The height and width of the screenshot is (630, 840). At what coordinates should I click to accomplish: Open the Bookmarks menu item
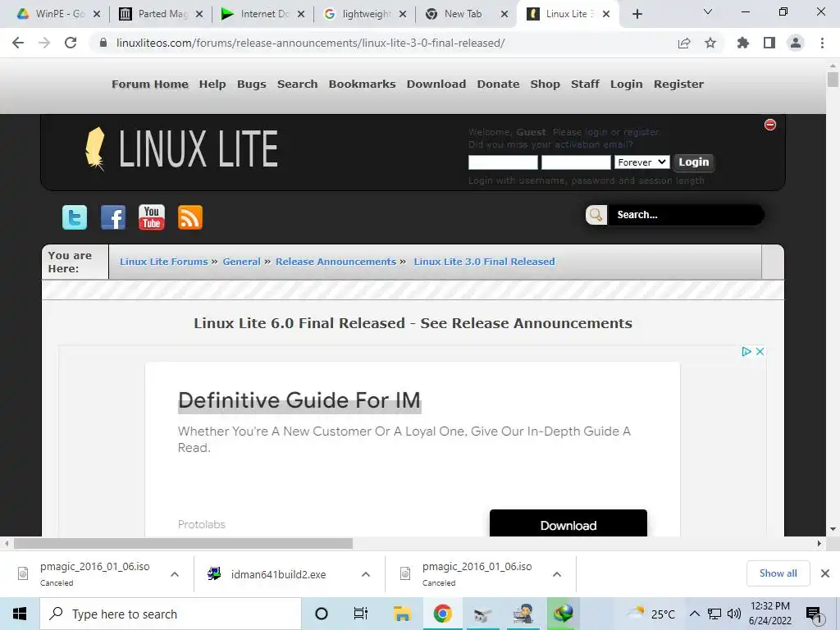point(362,84)
